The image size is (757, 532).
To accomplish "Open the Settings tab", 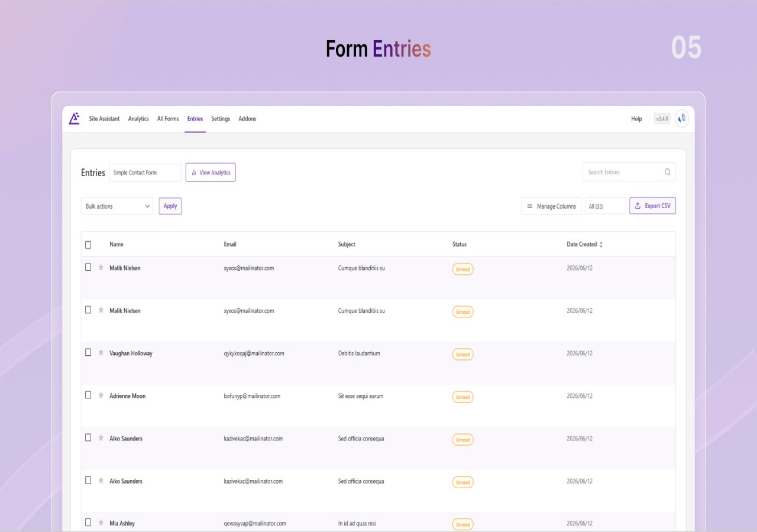I will 221,119.
